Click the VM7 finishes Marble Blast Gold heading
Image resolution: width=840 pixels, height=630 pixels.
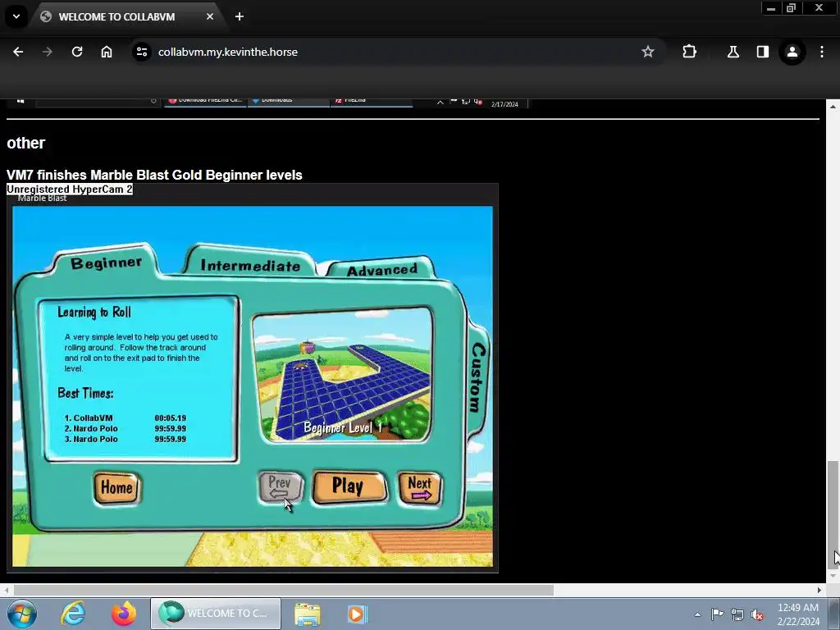[154, 176]
